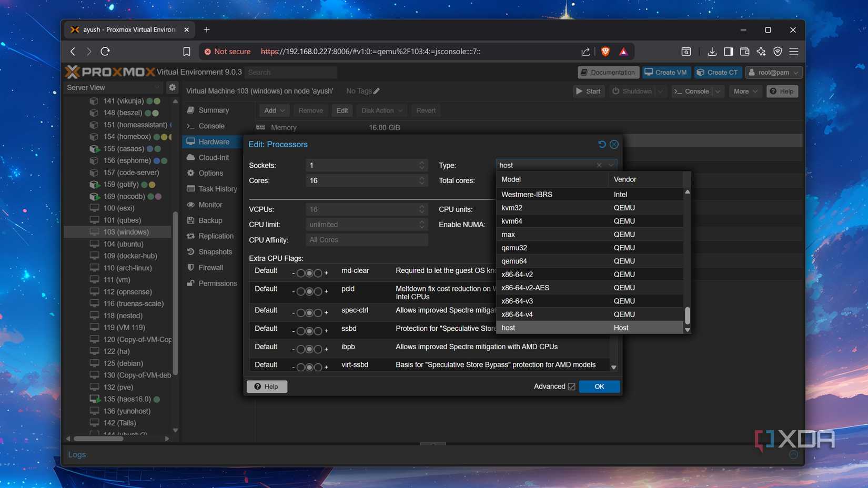Open the Disk Action dropdown
This screenshot has height=488, width=868.
[381, 110]
